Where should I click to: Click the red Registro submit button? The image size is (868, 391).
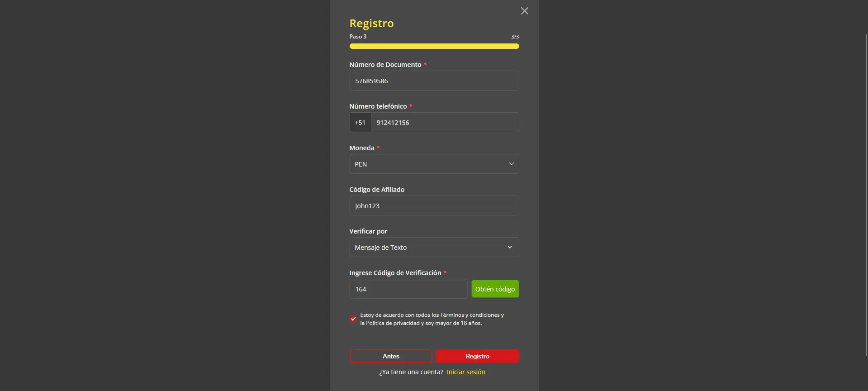coord(477,356)
